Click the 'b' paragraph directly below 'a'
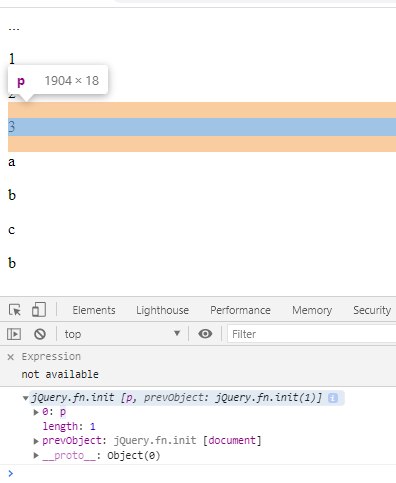 coord(12,195)
